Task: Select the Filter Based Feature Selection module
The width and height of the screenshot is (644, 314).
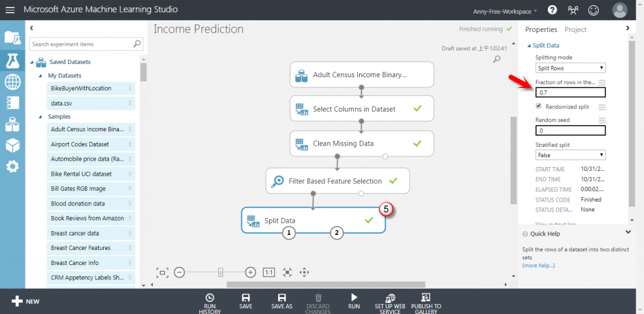Action: click(338, 181)
